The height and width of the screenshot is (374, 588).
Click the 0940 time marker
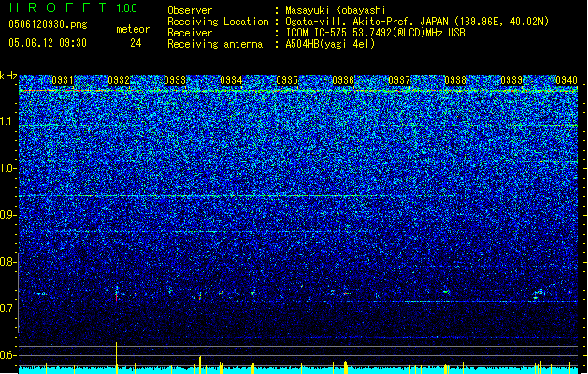566,80
